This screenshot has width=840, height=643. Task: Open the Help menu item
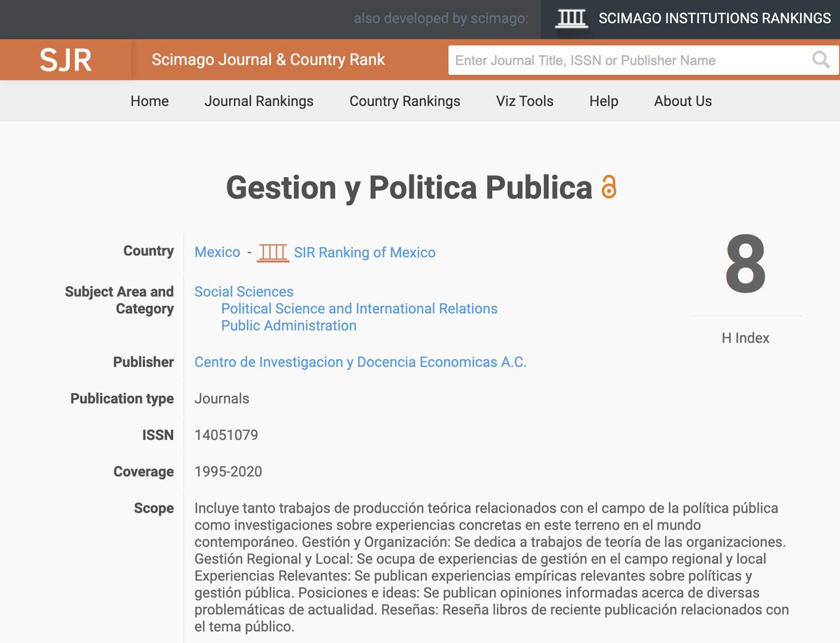click(603, 101)
